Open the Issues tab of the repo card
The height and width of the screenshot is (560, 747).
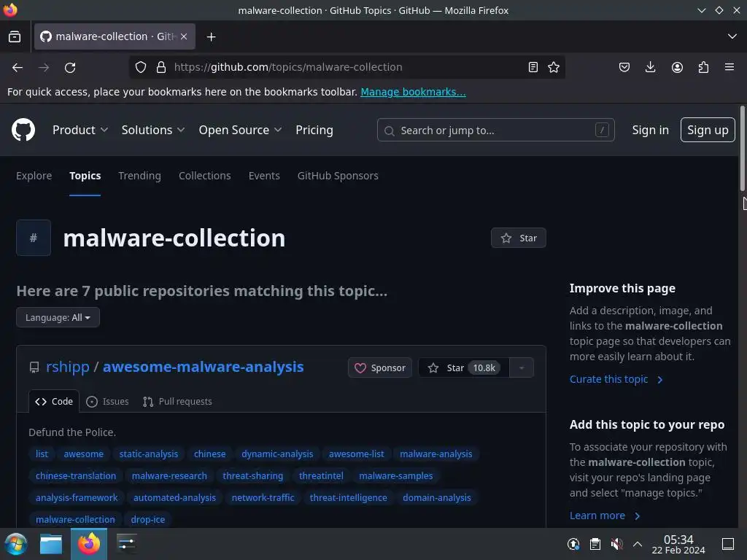tap(107, 402)
